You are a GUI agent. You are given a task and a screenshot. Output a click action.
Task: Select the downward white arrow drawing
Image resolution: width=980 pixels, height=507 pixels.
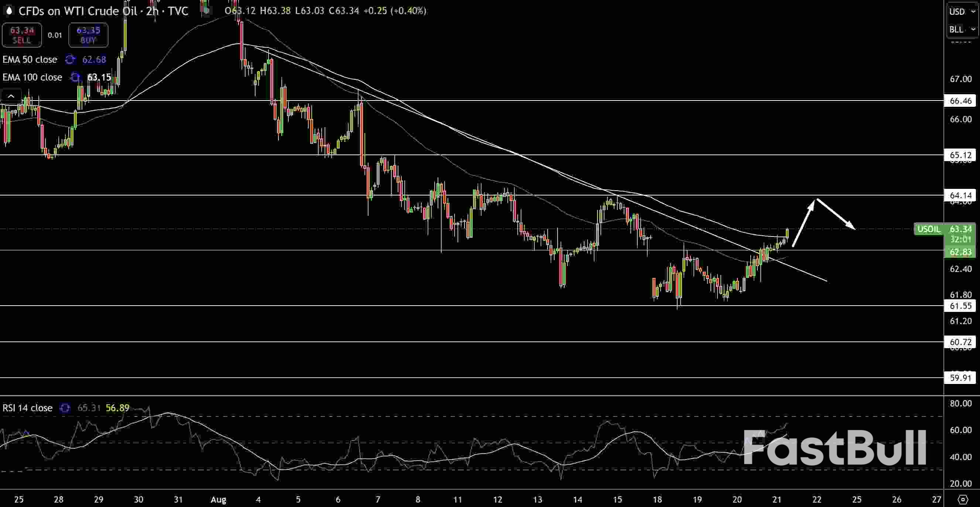click(836, 214)
